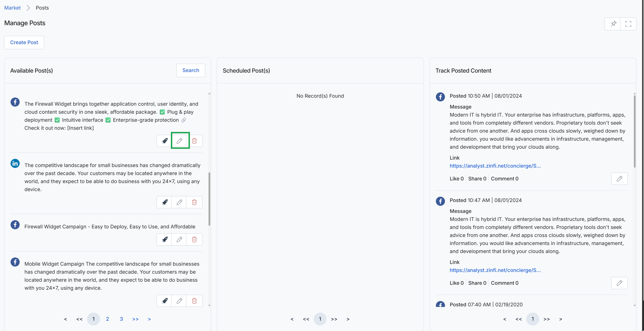
Task: Click the LinkedIn icon of competitive landscape post
Action: pos(15,163)
